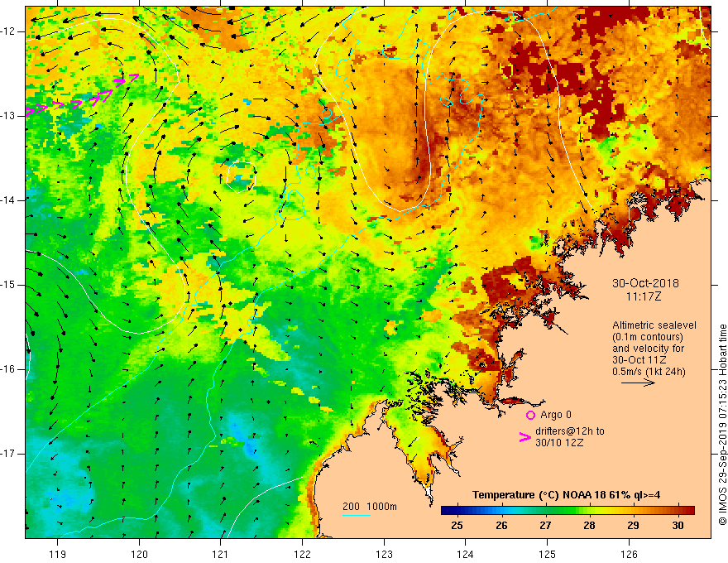Click longitude axis label 121
Viewport: 728px width, 563px height.
pos(221,554)
